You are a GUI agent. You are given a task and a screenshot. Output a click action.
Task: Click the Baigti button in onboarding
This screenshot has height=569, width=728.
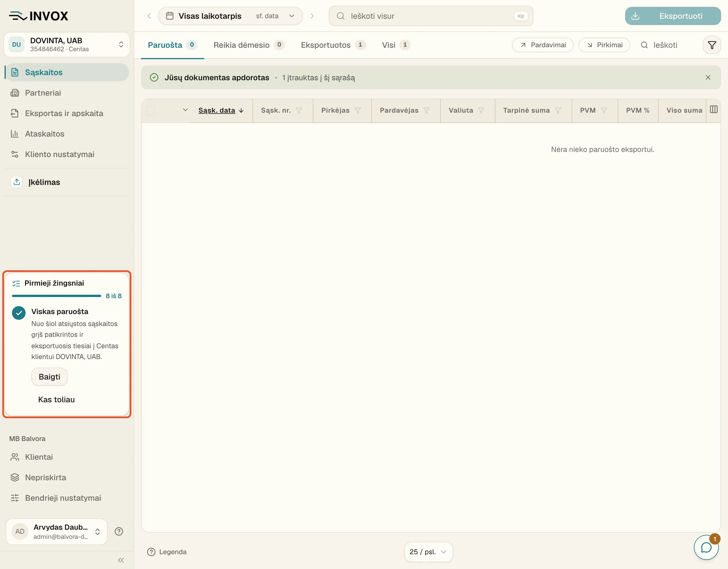click(49, 377)
